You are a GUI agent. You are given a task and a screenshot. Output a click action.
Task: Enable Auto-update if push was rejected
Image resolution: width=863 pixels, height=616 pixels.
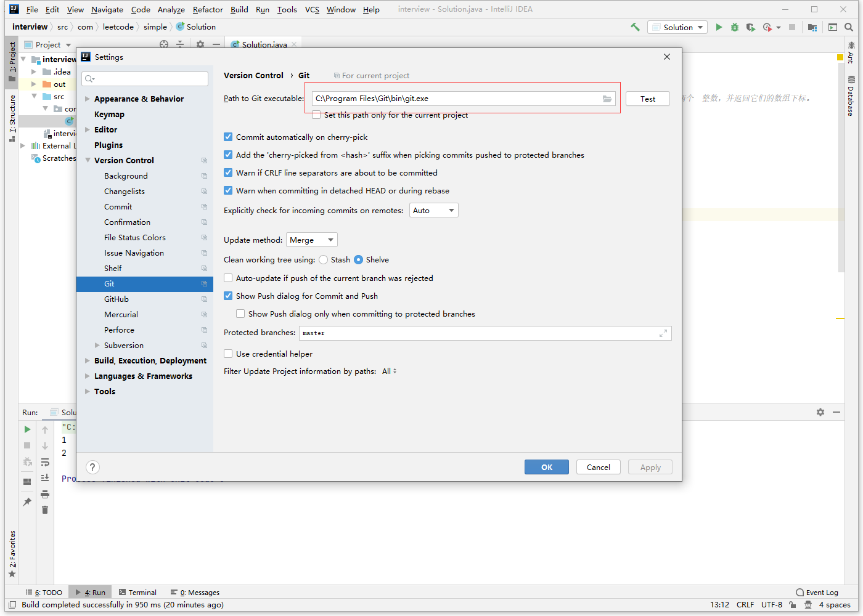tap(228, 278)
